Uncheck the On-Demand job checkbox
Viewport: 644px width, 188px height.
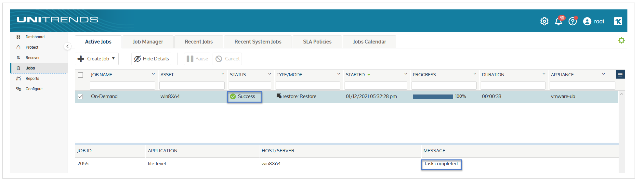point(80,96)
